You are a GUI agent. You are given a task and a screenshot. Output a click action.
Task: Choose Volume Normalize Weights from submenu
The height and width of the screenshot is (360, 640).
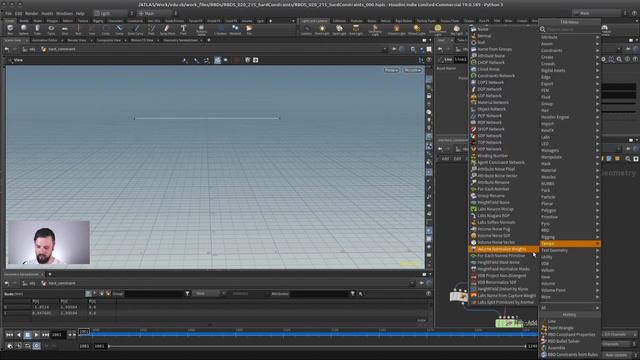(504, 249)
